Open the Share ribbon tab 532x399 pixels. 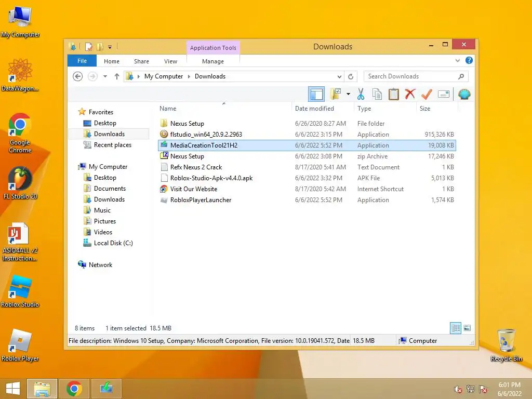[x=141, y=61]
